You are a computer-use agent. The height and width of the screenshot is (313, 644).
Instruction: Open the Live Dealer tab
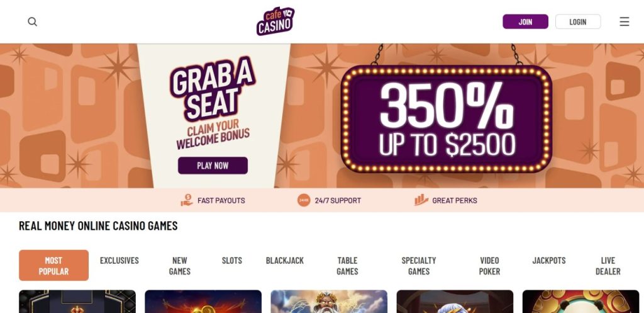[608, 266]
